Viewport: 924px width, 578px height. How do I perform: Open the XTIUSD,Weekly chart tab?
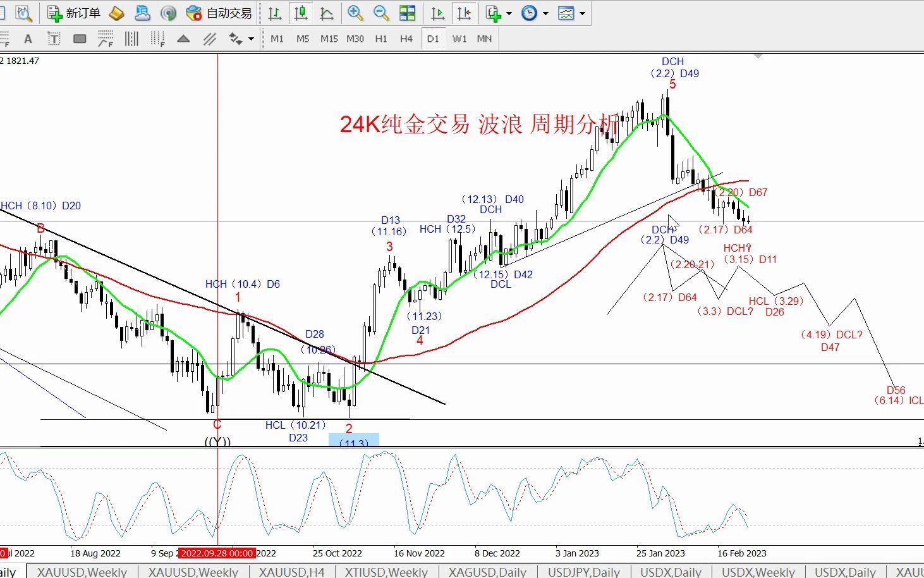click(386, 572)
